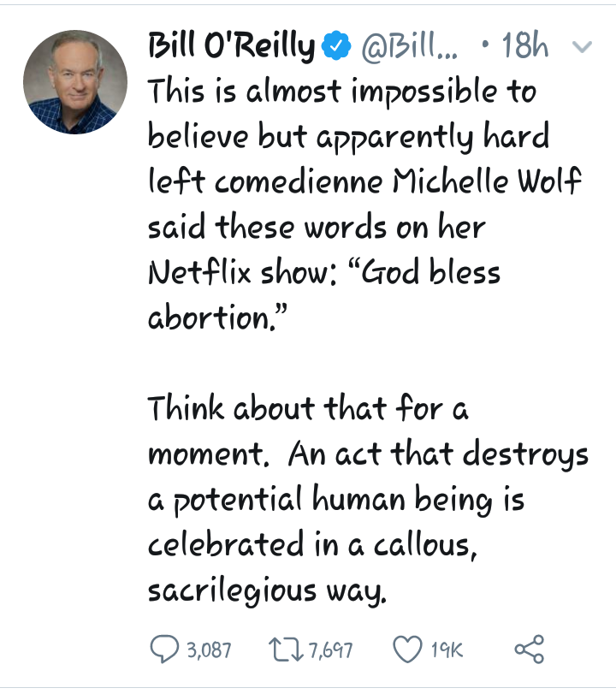The width and height of the screenshot is (616, 694).
Task: Click the line "Think about that for a"
Action: click(308, 408)
